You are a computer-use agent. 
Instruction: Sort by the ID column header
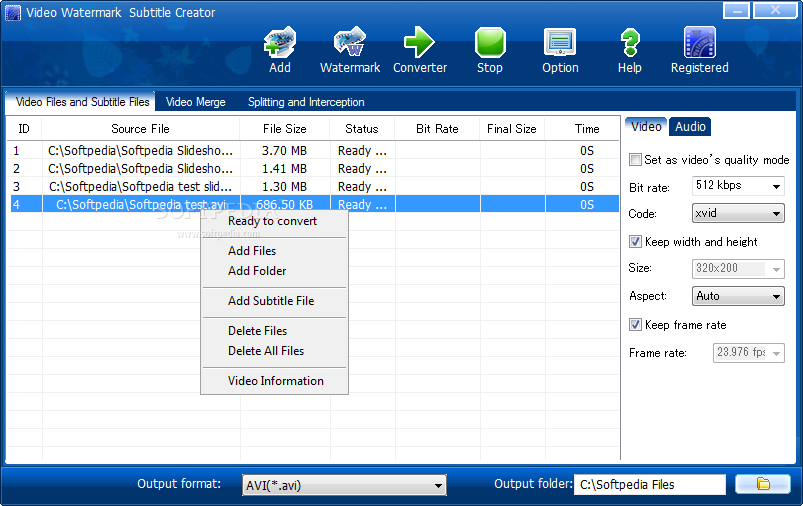(24, 129)
